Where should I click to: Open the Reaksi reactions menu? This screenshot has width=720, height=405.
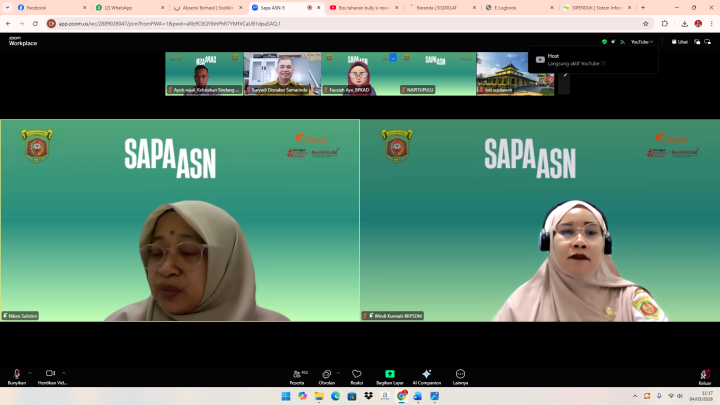(x=357, y=377)
